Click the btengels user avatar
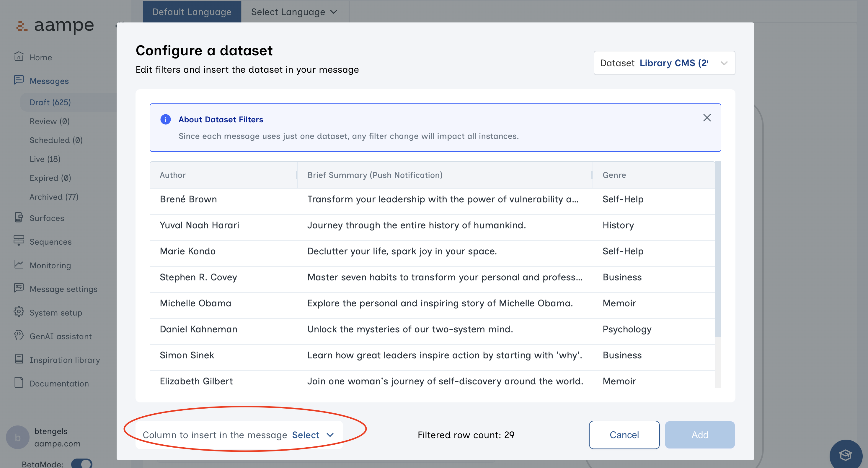 click(17, 437)
